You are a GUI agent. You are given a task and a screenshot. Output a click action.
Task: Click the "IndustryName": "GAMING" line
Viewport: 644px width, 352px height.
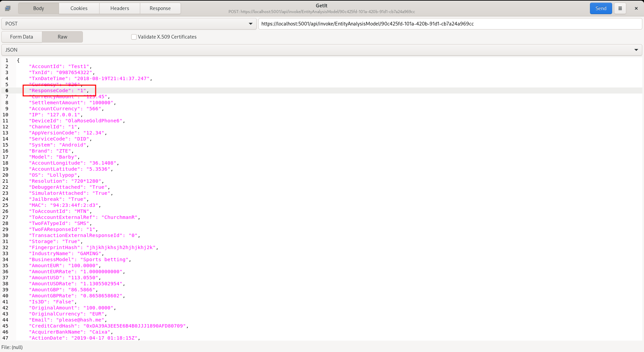66,253
